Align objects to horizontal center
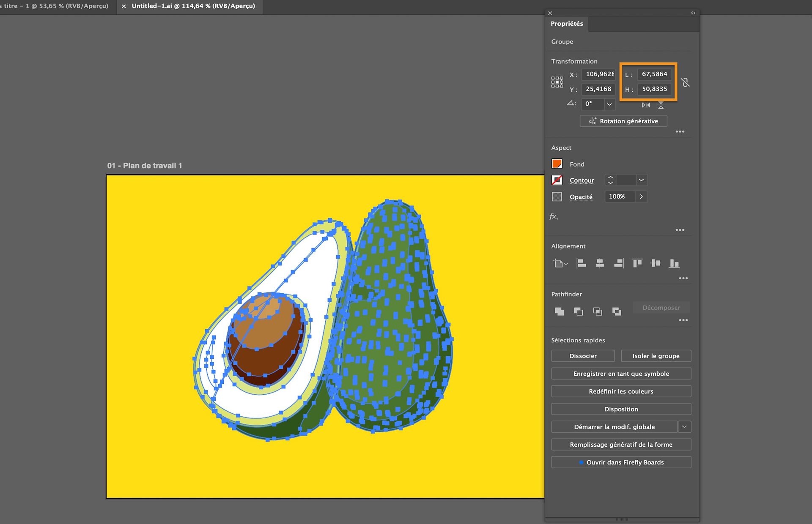Viewport: 812px width, 524px height. pos(600,263)
